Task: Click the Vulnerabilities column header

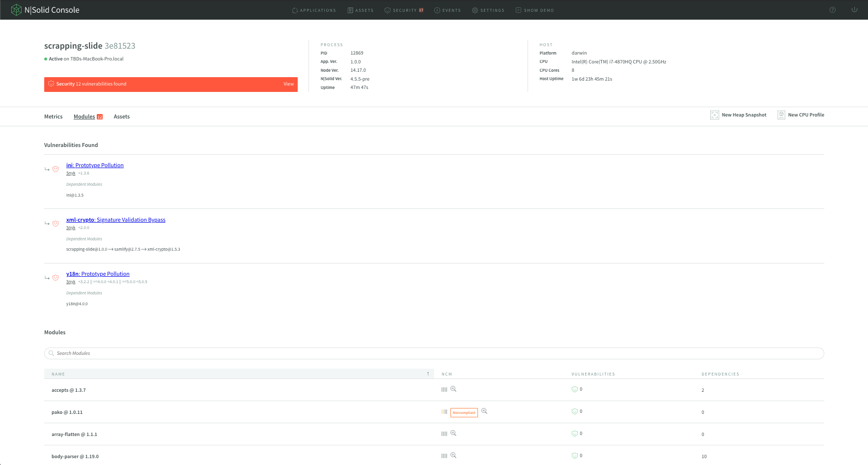Action: click(593, 374)
